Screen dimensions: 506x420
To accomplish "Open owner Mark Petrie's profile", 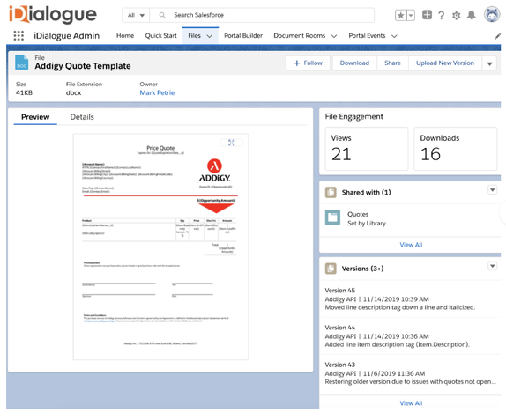I will pyautogui.click(x=157, y=92).
